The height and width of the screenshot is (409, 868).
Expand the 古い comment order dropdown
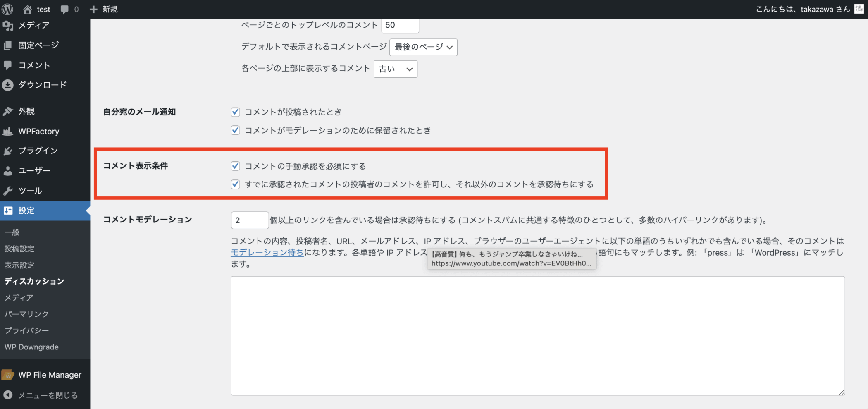point(395,69)
